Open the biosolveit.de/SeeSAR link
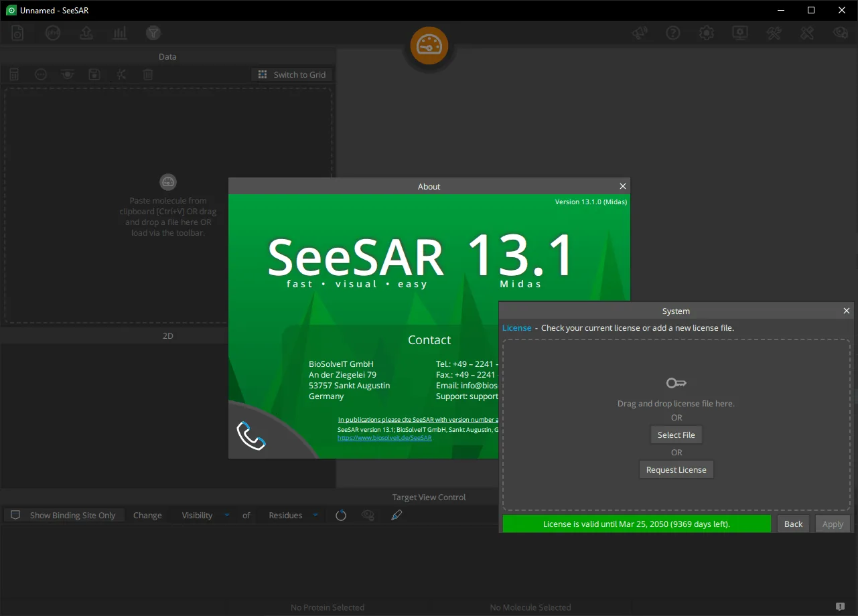 [x=384, y=438]
